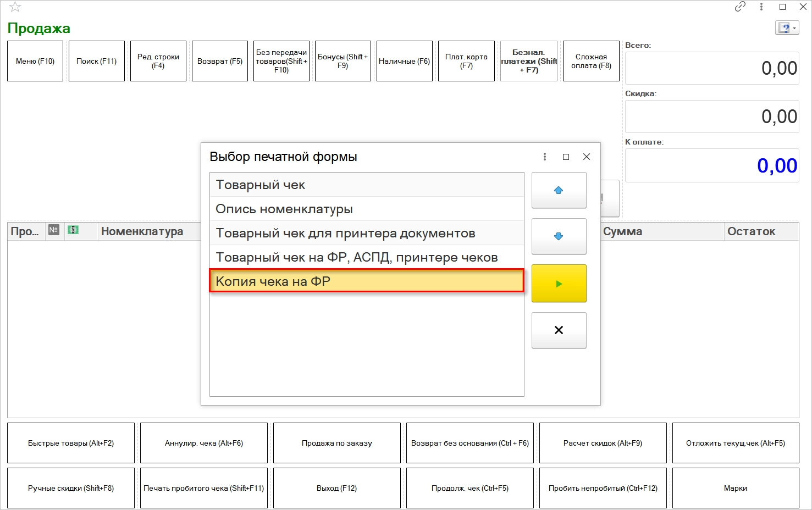Choose Безнал. платежи (Shift+F7)
This screenshot has height=510, width=812.
click(x=529, y=61)
